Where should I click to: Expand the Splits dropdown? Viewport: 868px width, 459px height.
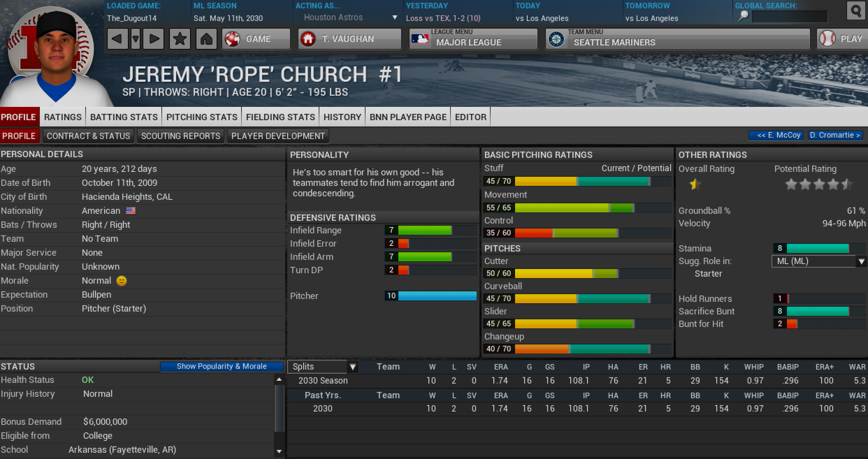(x=323, y=367)
